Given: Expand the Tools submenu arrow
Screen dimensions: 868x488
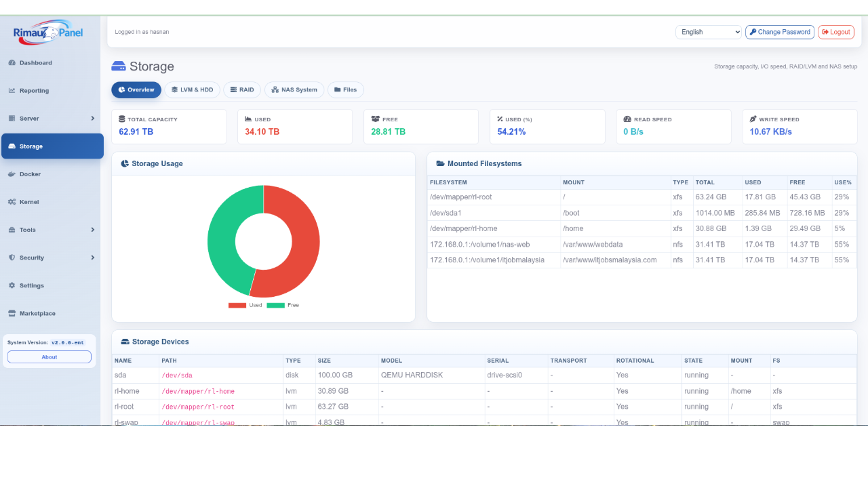Looking at the screenshot, I should pos(93,230).
